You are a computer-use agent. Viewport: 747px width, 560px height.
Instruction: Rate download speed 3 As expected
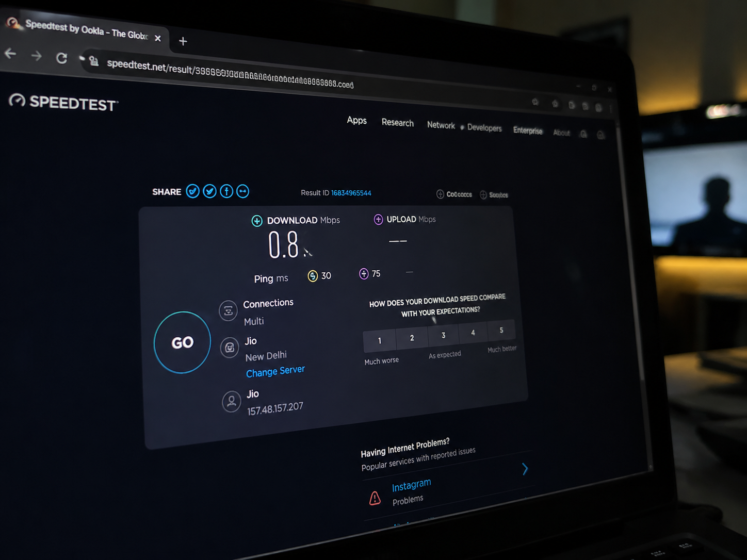click(x=443, y=335)
